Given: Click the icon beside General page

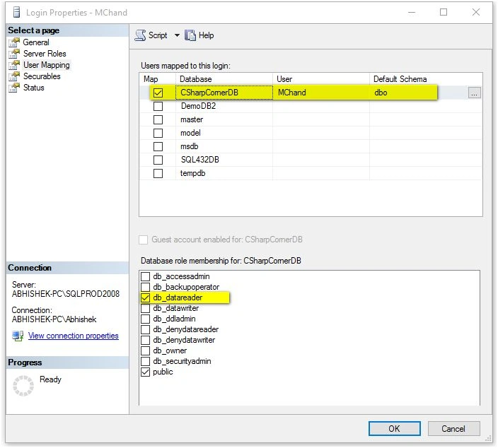Looking at the screenshot, I should pos(14,42).
